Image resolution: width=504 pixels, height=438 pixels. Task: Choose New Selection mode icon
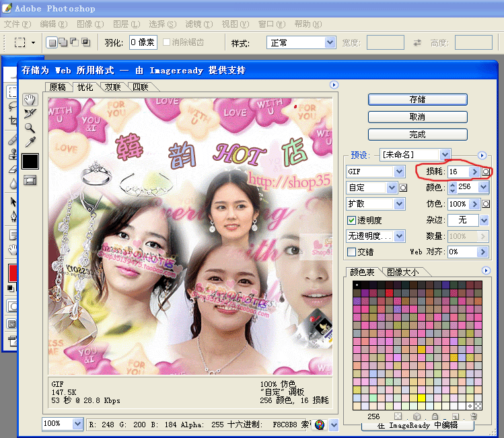[x=52, y=42]
